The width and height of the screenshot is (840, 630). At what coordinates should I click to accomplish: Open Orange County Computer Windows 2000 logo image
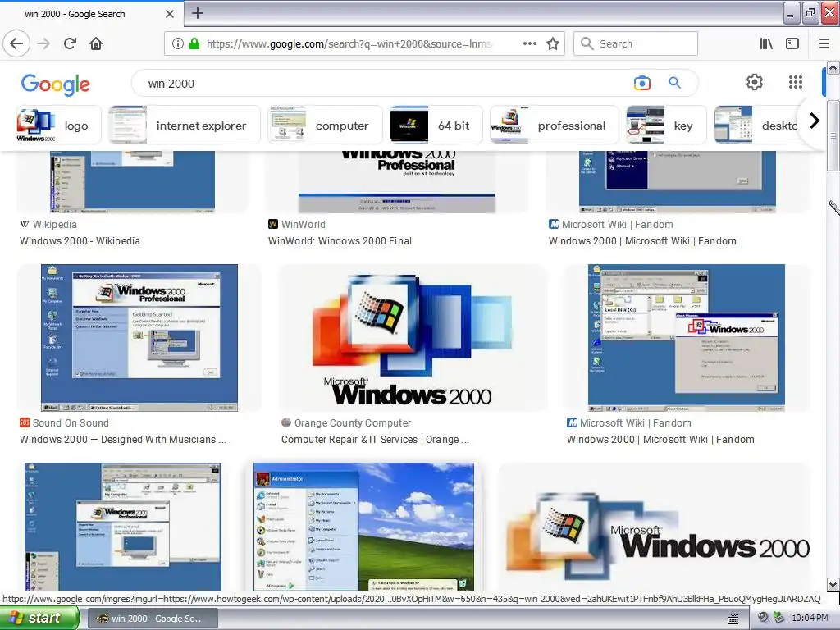click(413, 337)
